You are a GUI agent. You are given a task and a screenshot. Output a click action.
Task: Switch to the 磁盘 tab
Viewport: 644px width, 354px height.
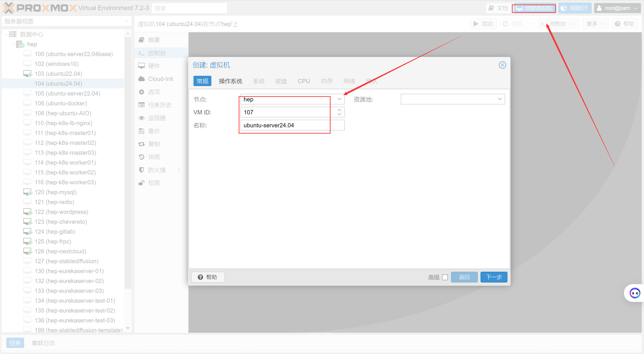pyautogui.click(x=281, y=81)
